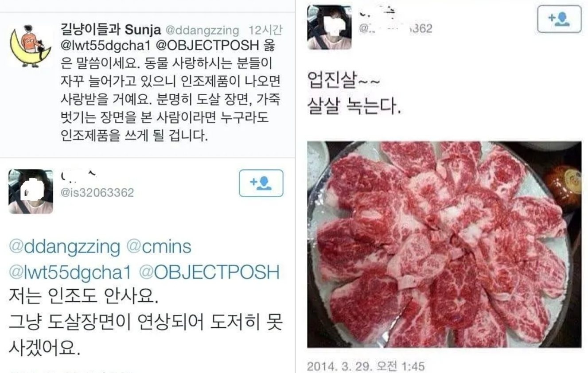Click the large @ddangzzing mention in reply
Viewport: 588px width, 373px height.
[x=64, y=247]
